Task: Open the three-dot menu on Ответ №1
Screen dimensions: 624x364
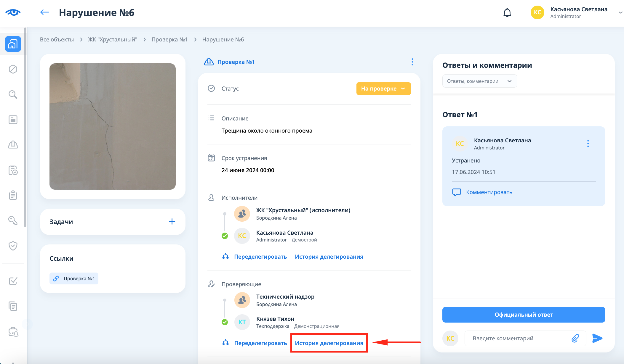Action: click(588, 144)
